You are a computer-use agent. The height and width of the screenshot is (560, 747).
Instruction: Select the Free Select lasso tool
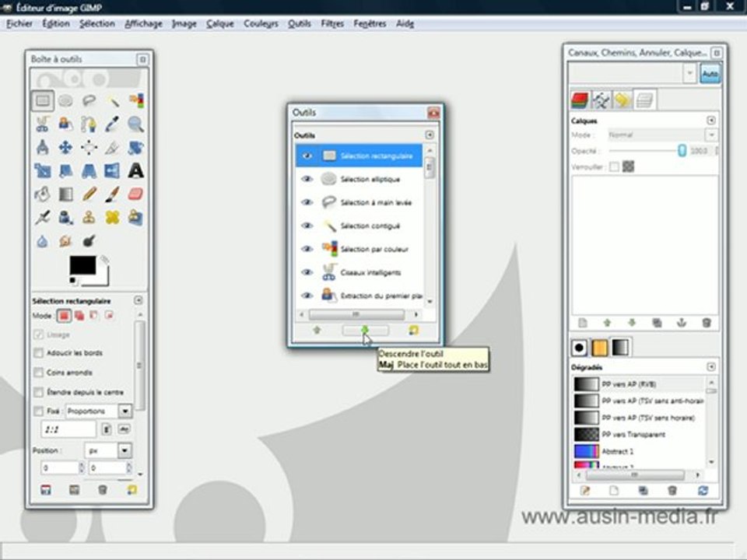(x=89, y=100)
